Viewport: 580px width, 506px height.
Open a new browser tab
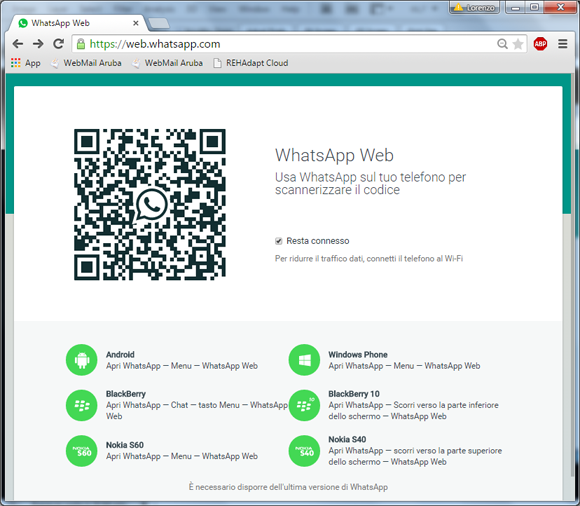pyautogui.click(x=159, y=23)
